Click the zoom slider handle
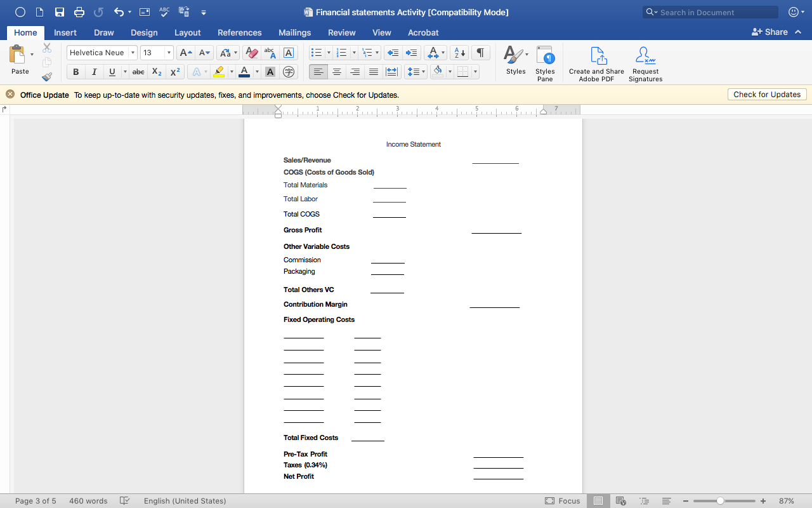The width and height of the screenshot is (812, 508). point(720,501)
